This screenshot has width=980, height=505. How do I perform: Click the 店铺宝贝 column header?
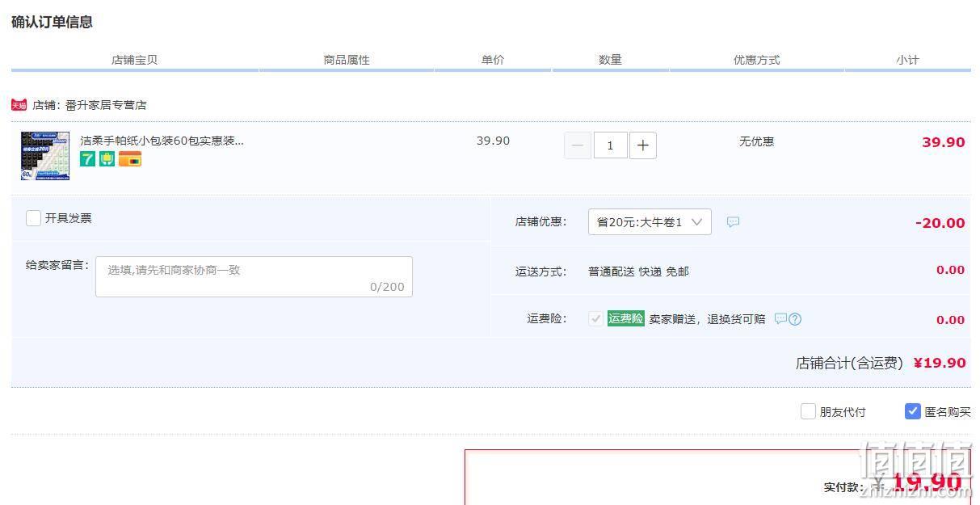pos(135,60)
